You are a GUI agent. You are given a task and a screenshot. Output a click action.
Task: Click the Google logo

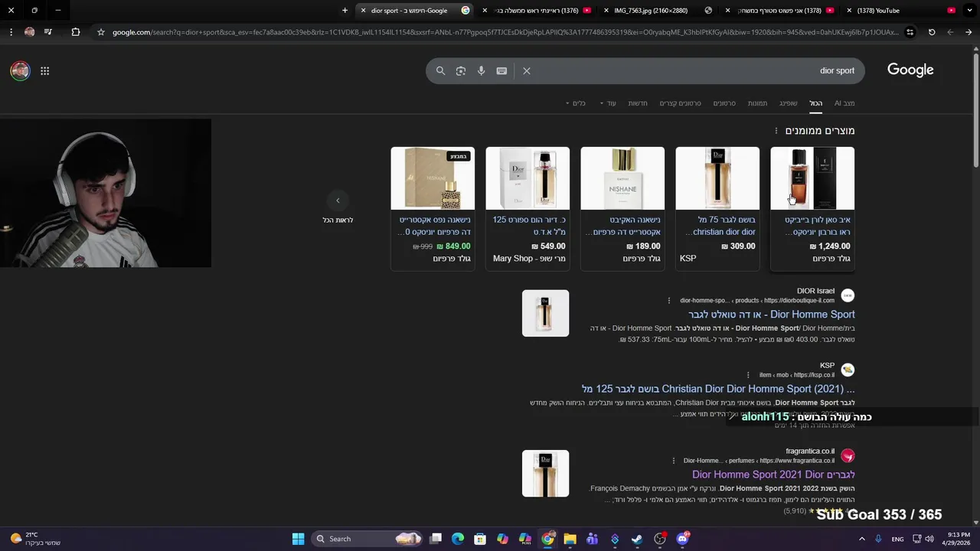point(910,70)
